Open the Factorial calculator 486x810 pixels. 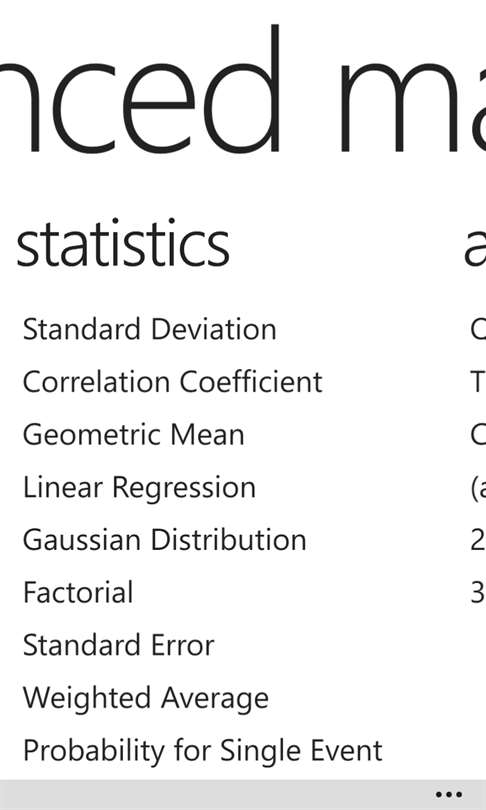click(x=78, y=593)
